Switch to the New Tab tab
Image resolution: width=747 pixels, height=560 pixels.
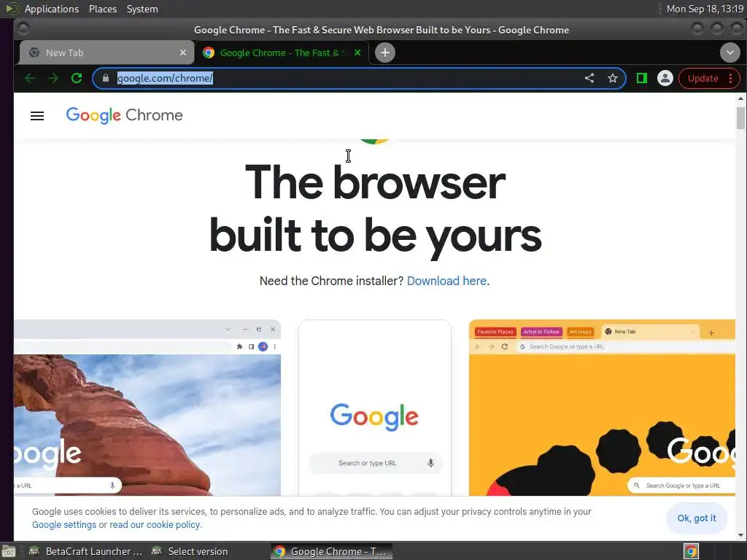click(107, 52)
